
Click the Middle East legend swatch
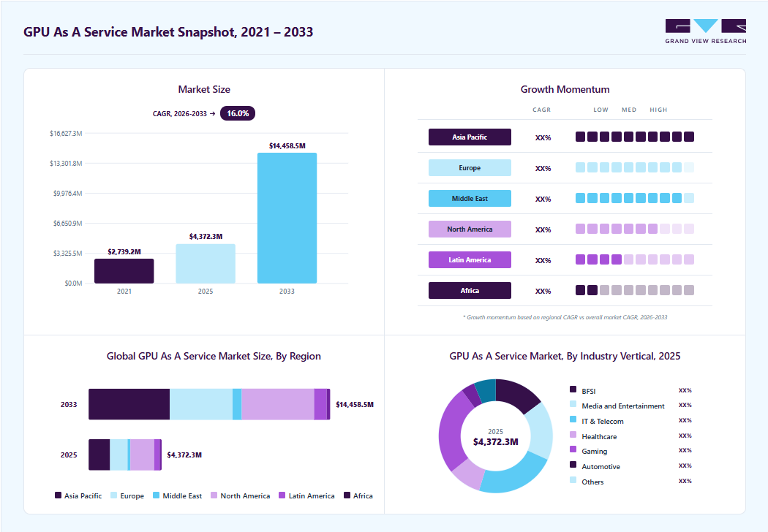[x=157, y=495]
